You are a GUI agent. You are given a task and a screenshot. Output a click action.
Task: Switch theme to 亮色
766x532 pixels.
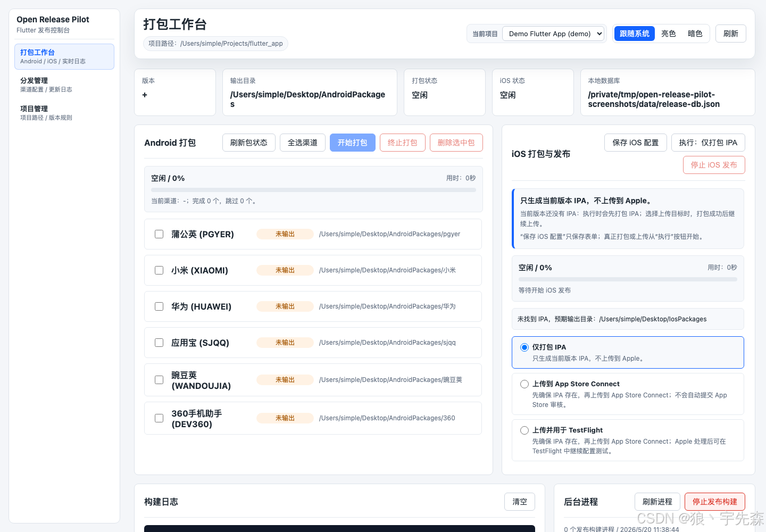pos(668,34)
